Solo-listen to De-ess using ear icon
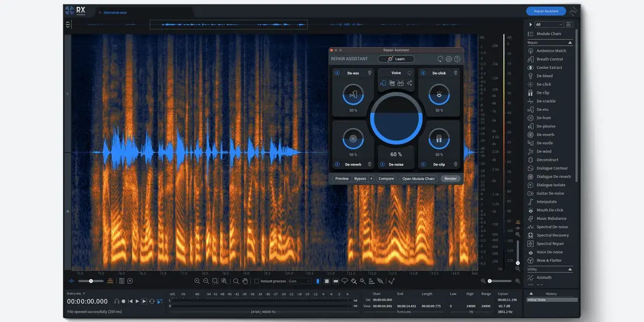Viewport: 644px width, 322px height. (369, 73)
